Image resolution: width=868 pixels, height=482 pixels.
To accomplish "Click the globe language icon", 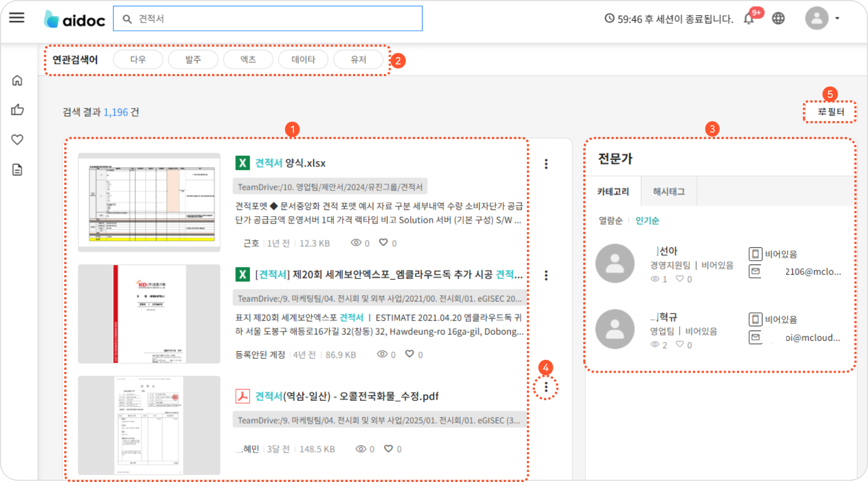I will coord(778,18).
